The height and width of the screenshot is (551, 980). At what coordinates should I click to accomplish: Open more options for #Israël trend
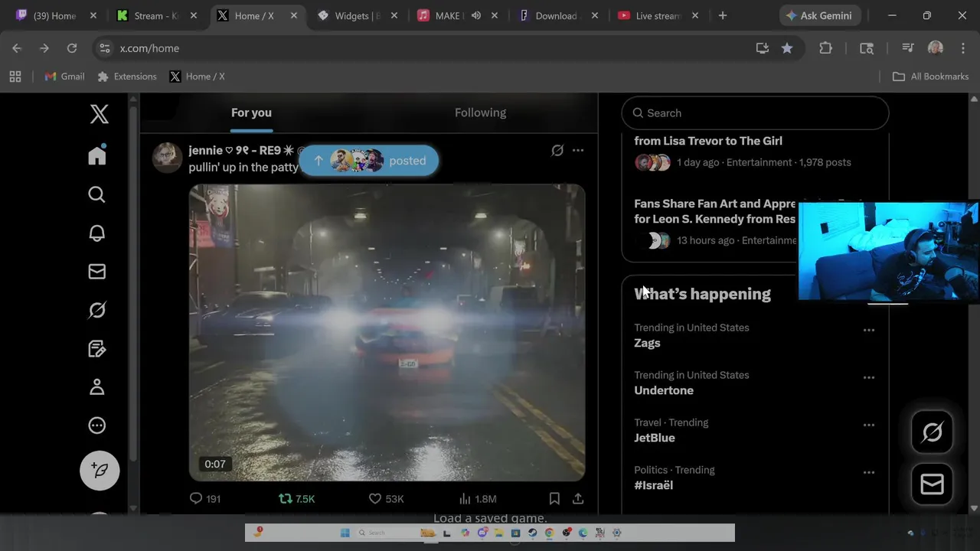[868, 473]
